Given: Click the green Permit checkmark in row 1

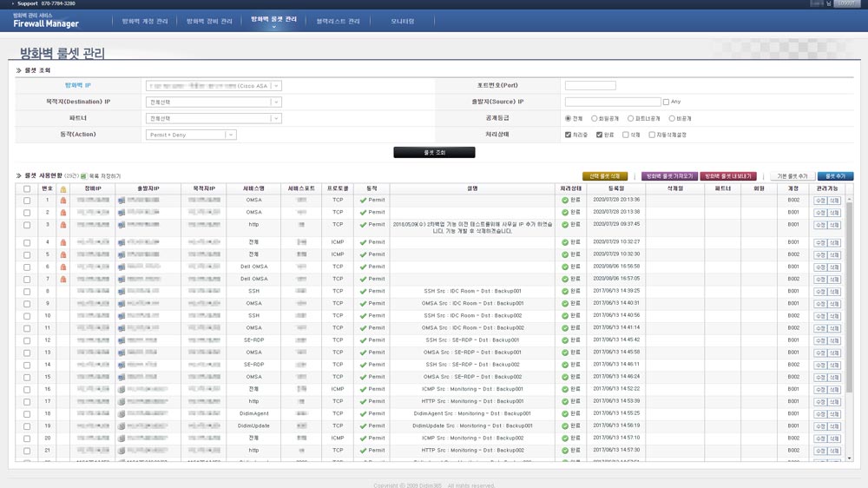Looking at the screenshot, I should tap(363, 201).
